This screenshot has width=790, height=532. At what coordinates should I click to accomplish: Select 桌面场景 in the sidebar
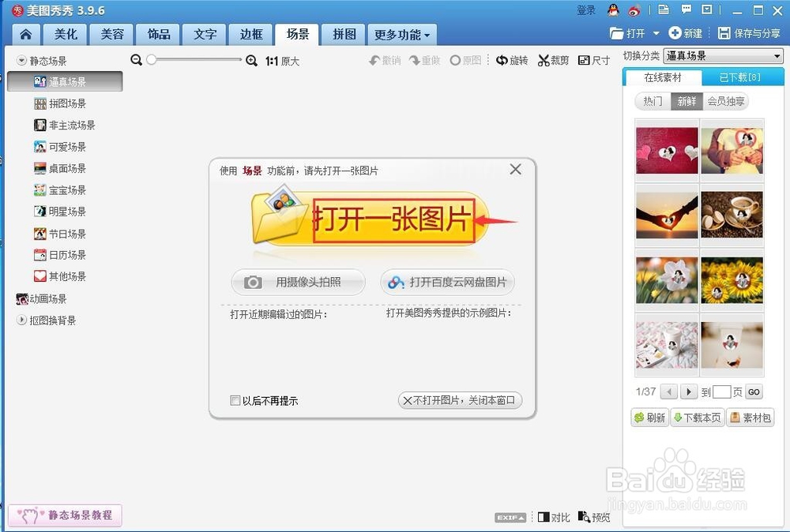pyautogui.click(x=60, y=169)
